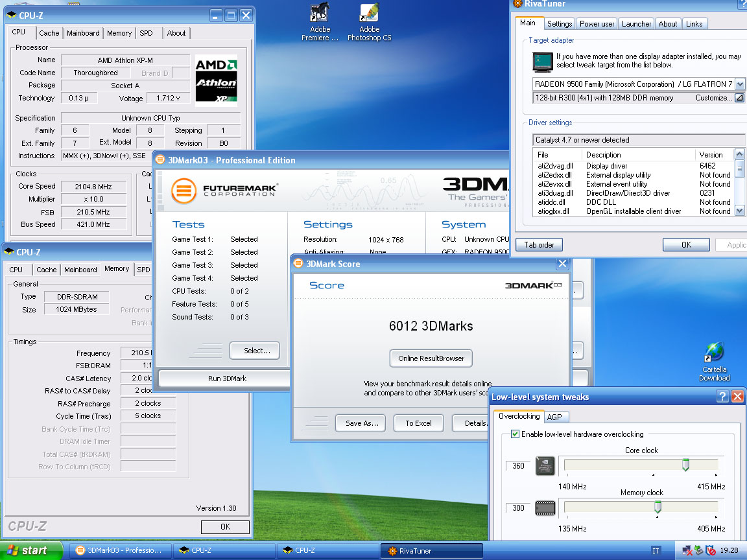Screen dimensions: 747x560
Task: Switch to RivaTuner taskbar button
Action: click(x=431, y=550)
